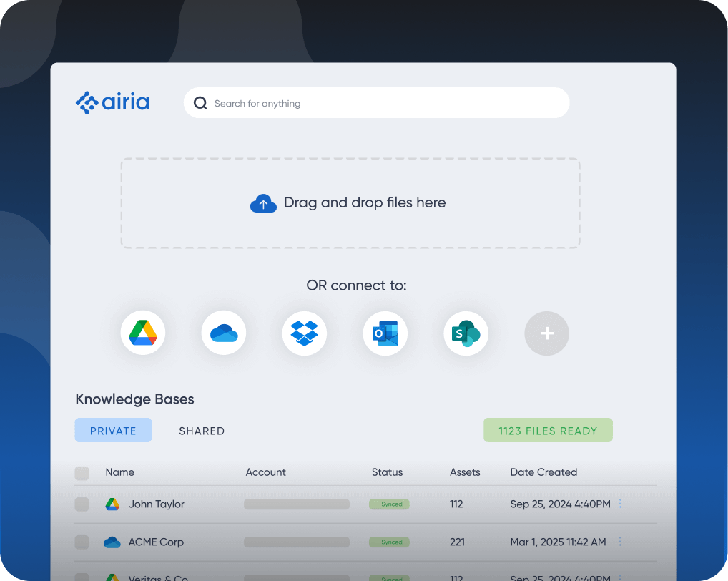Click the airia logo
The height and width of the screenshot is (581, 728).
point(112,102)
